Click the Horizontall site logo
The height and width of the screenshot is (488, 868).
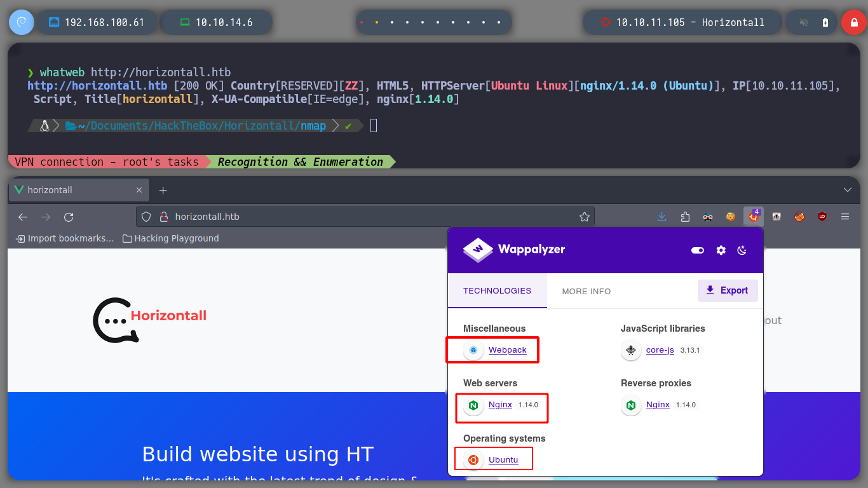(x=150, y=320)
